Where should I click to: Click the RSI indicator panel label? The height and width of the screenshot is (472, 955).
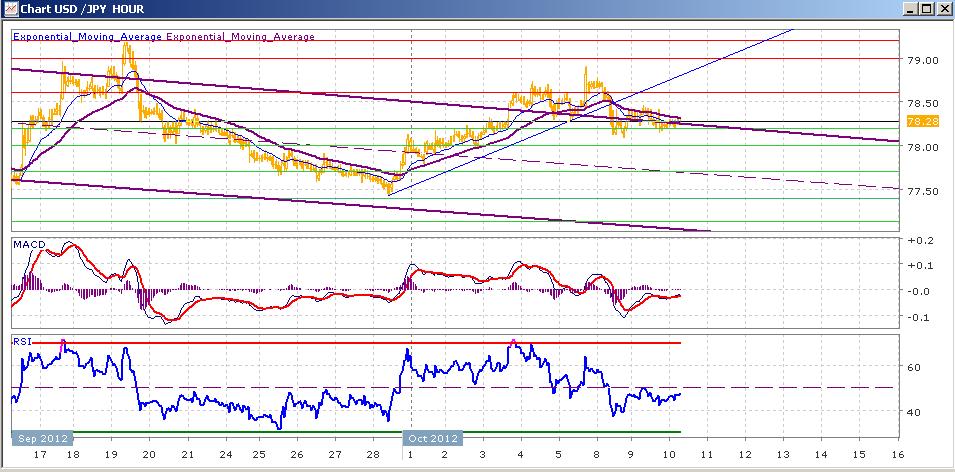[21, 341]
